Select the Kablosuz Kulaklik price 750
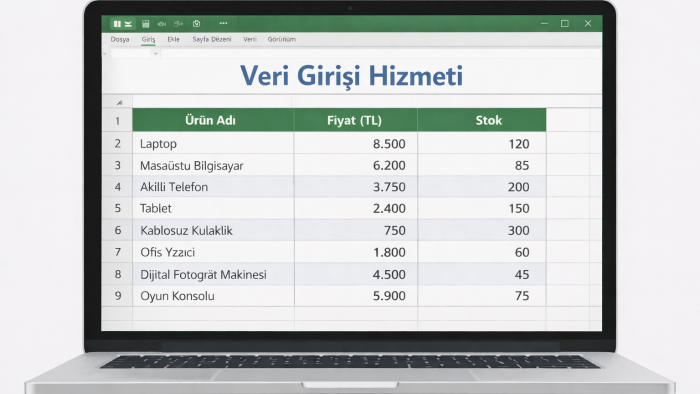Screen dimensions: 700x394 click(x=355, y=230)
